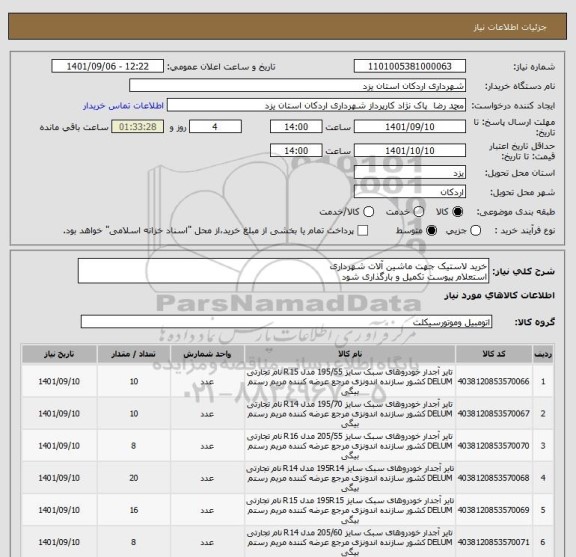Select the متوسط purchase type radio
Viewport: 576px width, 557px height.
point(431,231)
